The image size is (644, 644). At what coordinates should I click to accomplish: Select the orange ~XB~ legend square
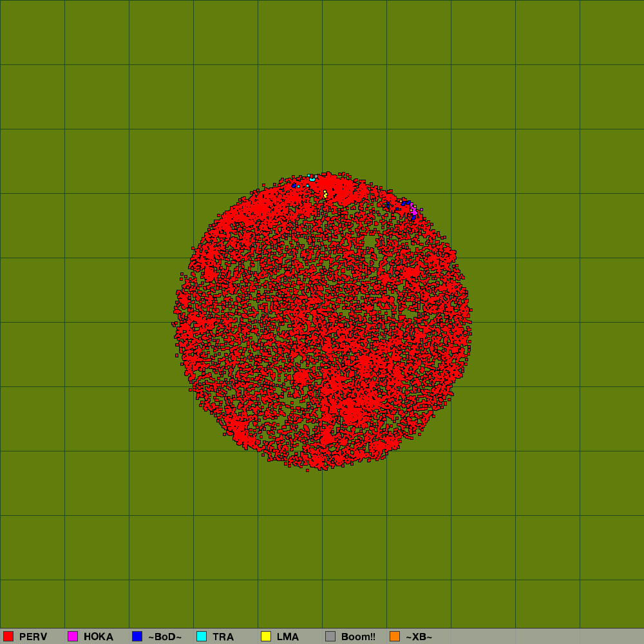pyautogui.click(x=395, y=636)
